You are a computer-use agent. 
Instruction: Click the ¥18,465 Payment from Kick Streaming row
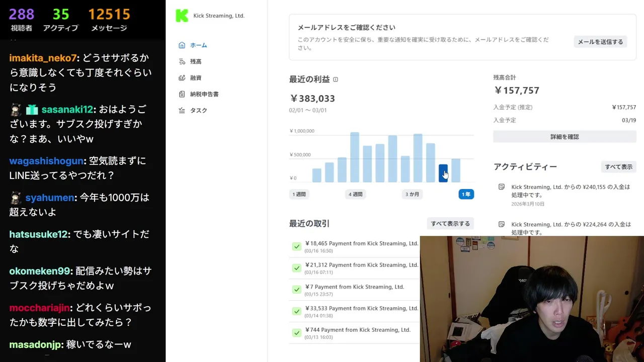[354, 246]
